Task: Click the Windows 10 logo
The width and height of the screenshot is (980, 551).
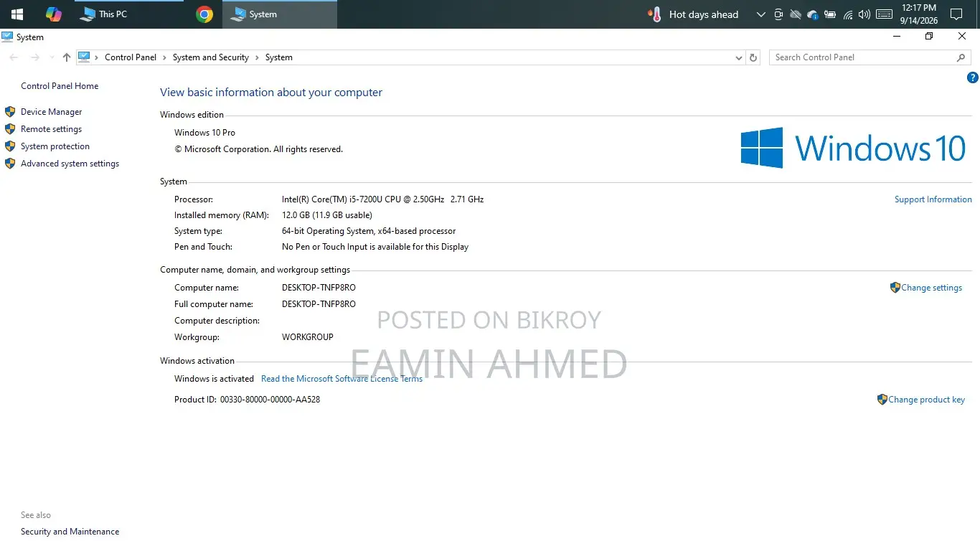Action: pyautogui.click(x=853, y=148)
